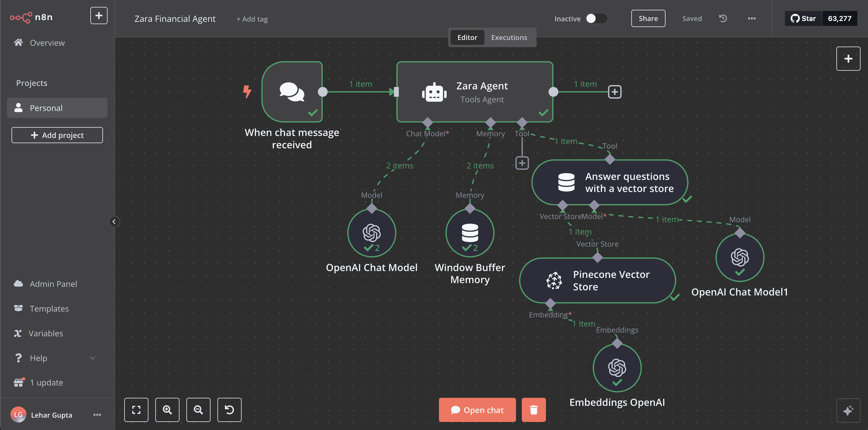Viewport: 868px width, 430px height.
Task: Delete execution data with trash icon
Action: [534, 410]
